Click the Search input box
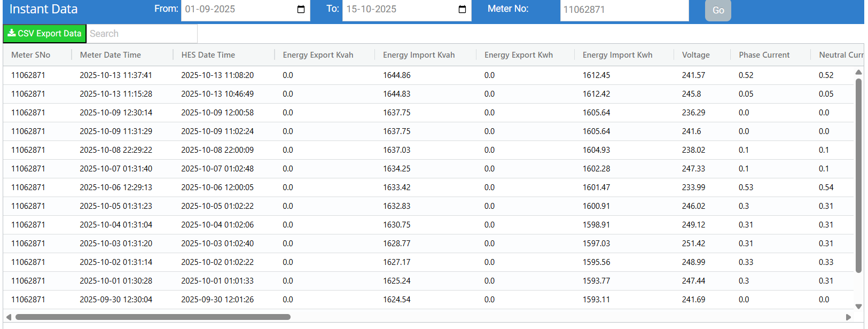 [x=142, y=34]
